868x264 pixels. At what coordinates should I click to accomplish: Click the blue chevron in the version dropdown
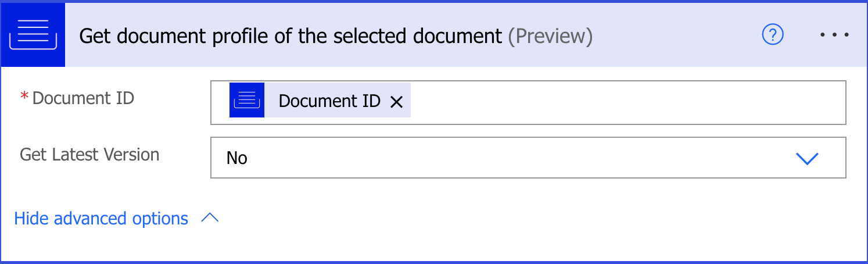point(807,158)
